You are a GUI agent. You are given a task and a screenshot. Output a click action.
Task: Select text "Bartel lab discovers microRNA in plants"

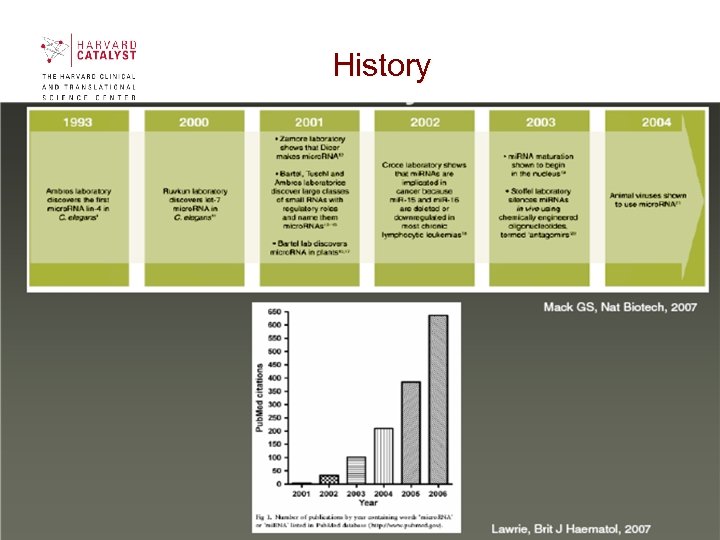point(310,248)
